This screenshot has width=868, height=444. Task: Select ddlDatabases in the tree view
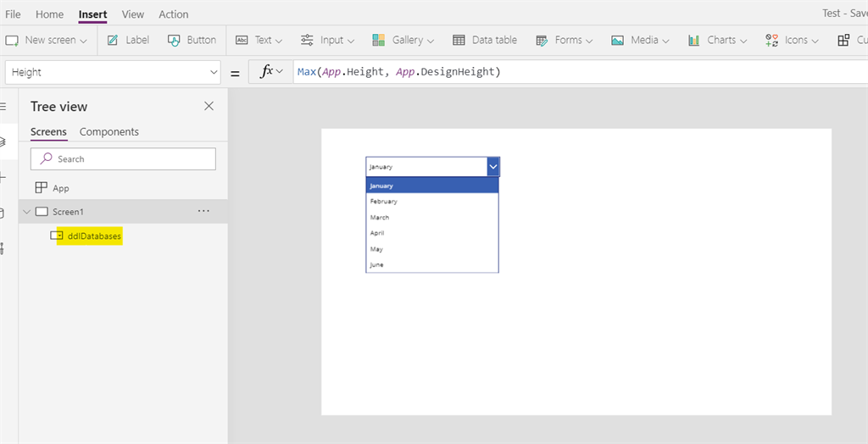94,236
